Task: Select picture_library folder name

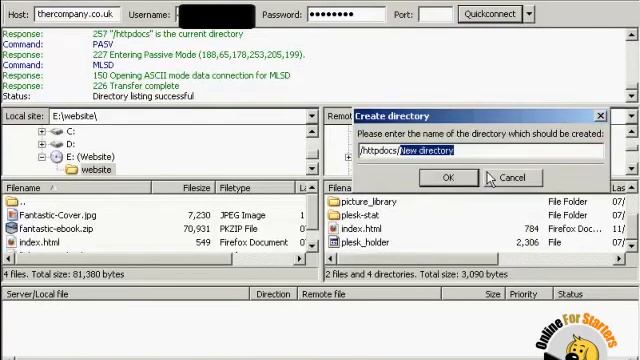Action: coord(369,202)
